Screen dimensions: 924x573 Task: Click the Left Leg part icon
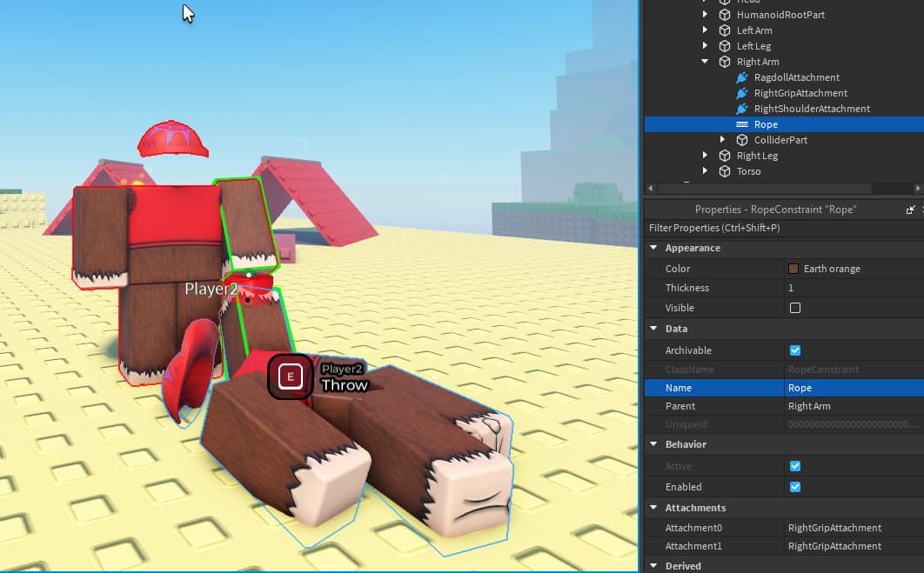click(725, 46)
